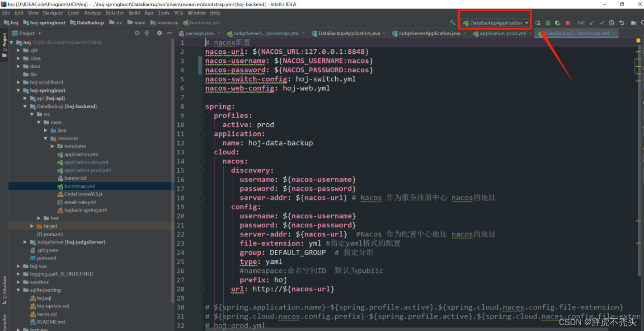Image resolution: width=644 pixels, height=331 pixels.
Task: Close the DataBackupApplication.java editor tab
Action: pos(385,33)
